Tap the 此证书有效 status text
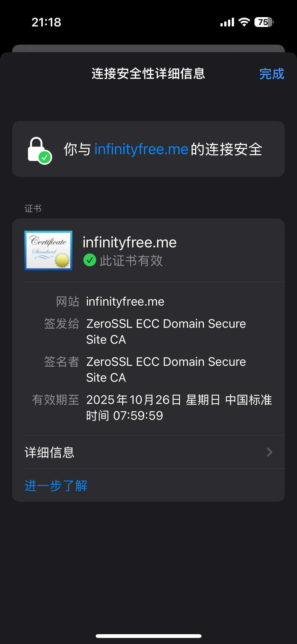 (x=131, y=261)
